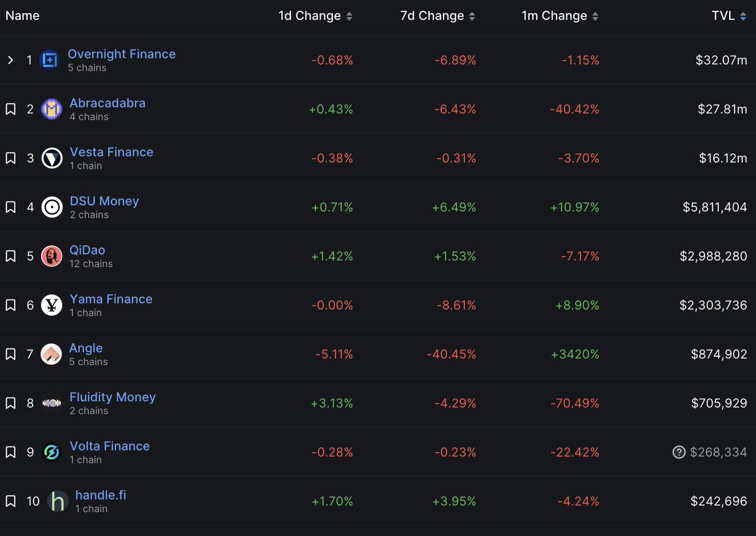The image size is (756, 536).
Task: Click the question mark icon beside Volta TVL
Action: coord(679,452)
